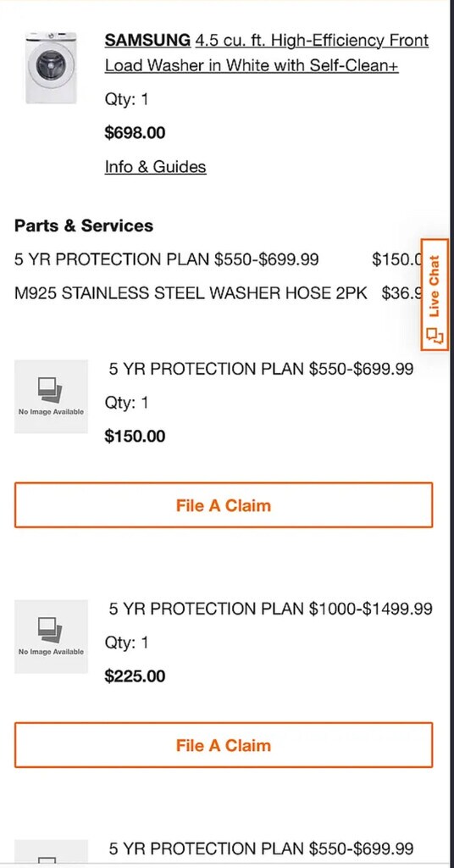Open the Info & Guides link

click(155, 167)
